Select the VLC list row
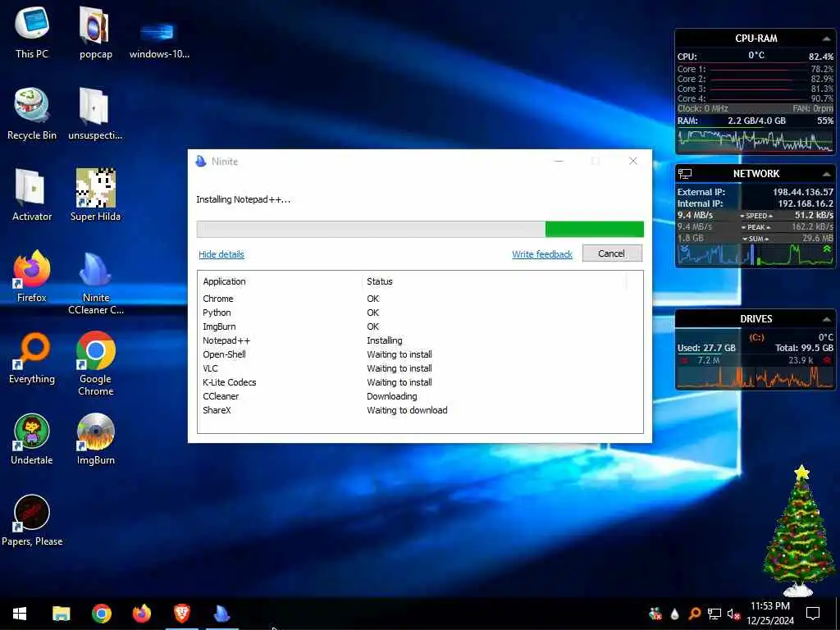This screenshot has height=630, width=840. coord(420,368)
